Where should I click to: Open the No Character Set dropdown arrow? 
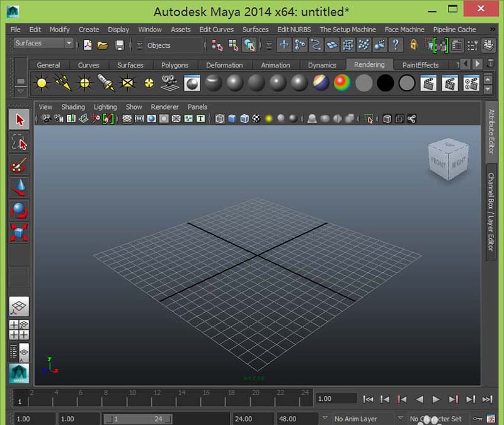(401, 418)
